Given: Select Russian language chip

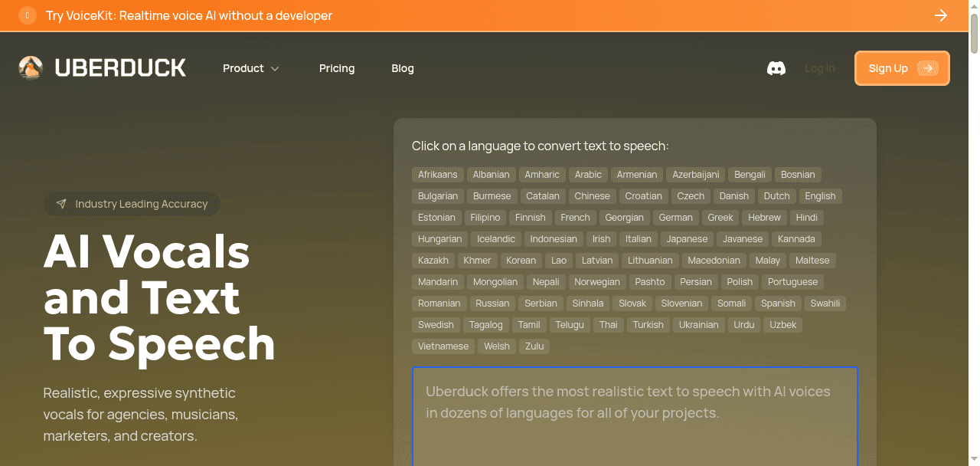Looking at the screenshot, I should pos(492,304).
